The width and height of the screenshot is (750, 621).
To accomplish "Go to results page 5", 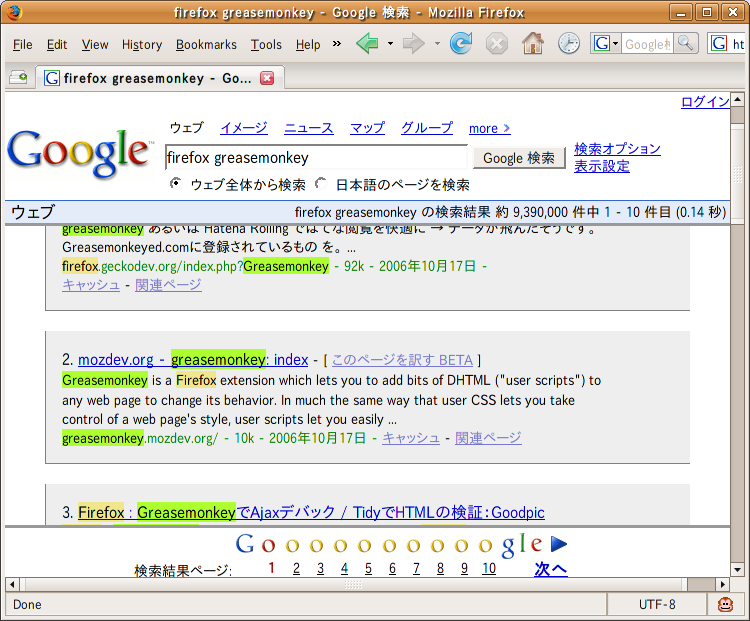I will point(368,568).
